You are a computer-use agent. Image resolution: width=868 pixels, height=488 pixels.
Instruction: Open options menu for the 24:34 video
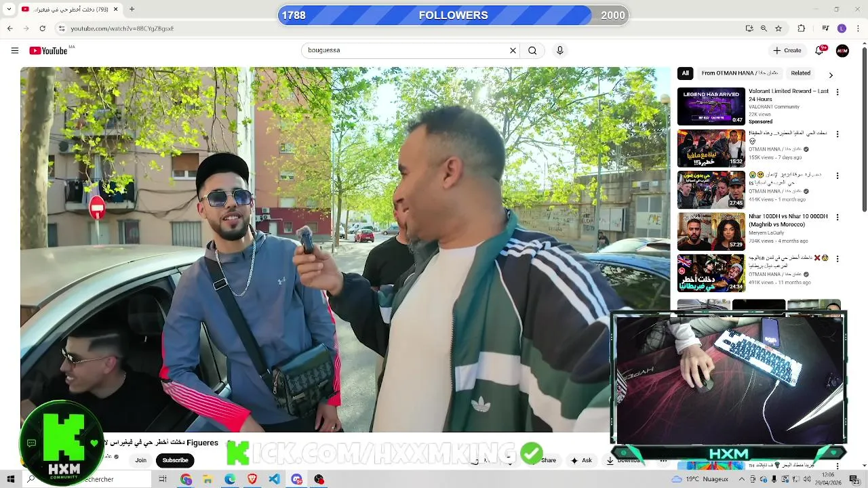tap(837, 259)
